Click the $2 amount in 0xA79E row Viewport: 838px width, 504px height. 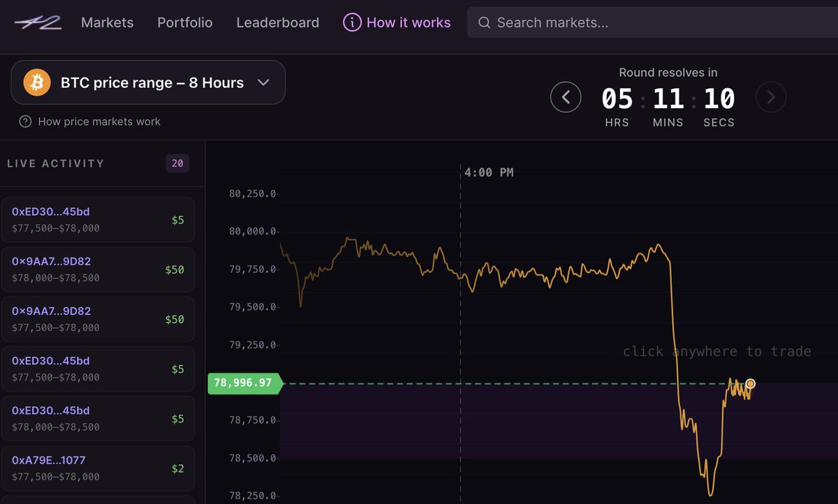(178, 468)
